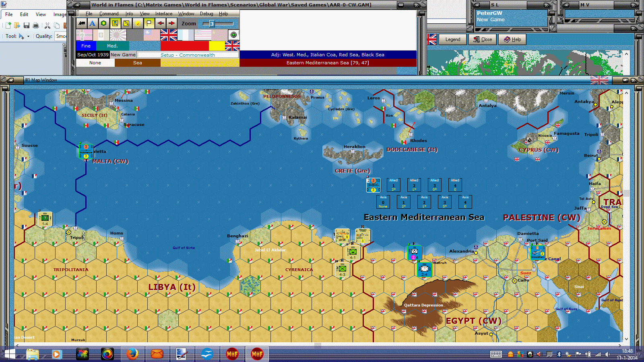Expand the Setup - Commonwealth phase field
644x362 pixels.
(x=188, y=55)
